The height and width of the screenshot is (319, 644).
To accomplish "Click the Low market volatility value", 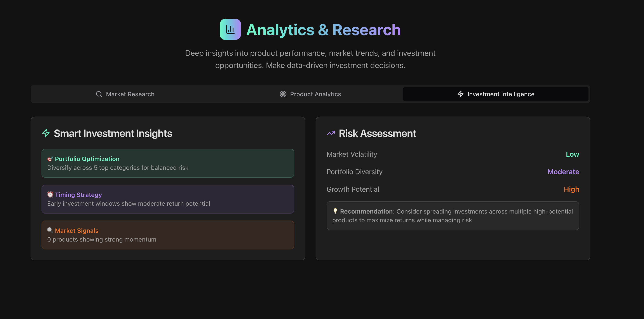I will coord(572,154).
